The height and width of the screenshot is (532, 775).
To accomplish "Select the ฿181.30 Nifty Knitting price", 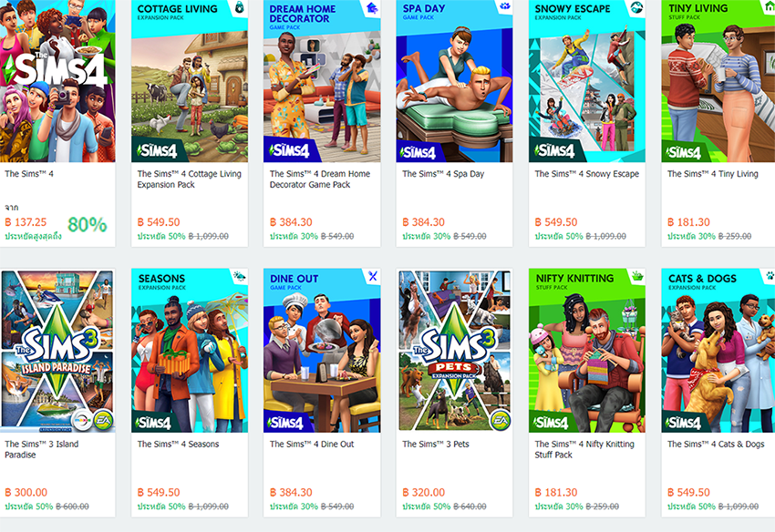I will coord(556,493).
